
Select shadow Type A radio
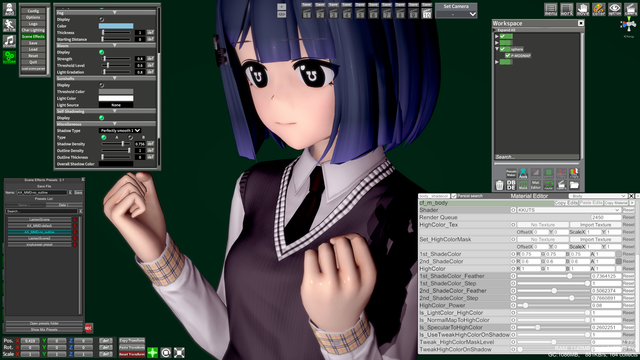pyautogui.click(x=104, y=138)
